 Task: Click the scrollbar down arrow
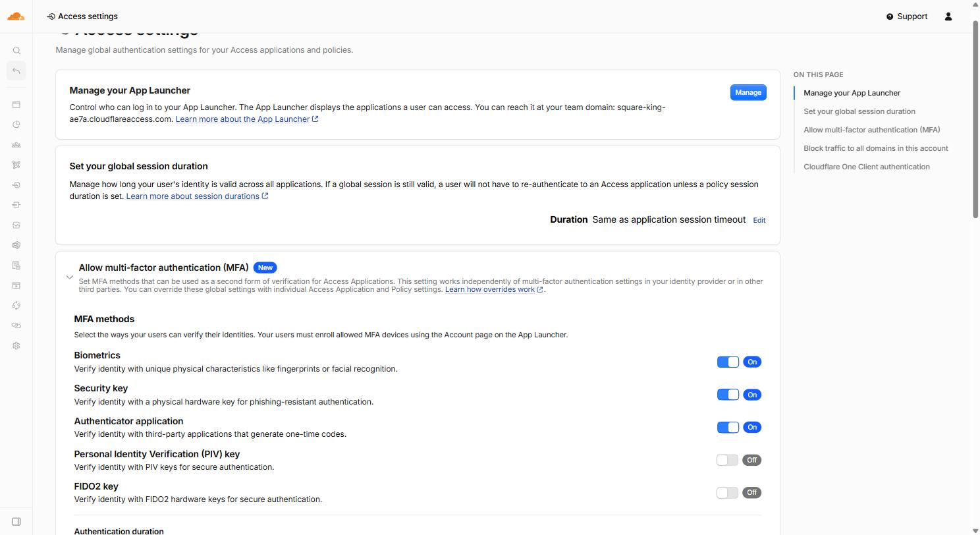tap(976, 530)
